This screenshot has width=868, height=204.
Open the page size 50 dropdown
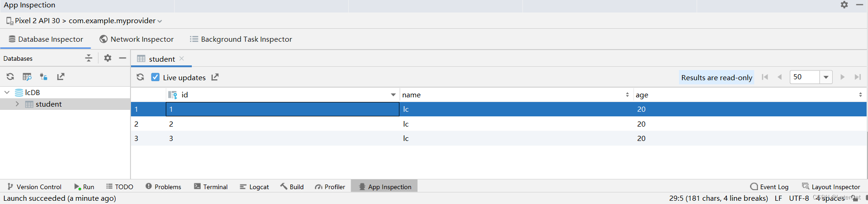(826, 77)
